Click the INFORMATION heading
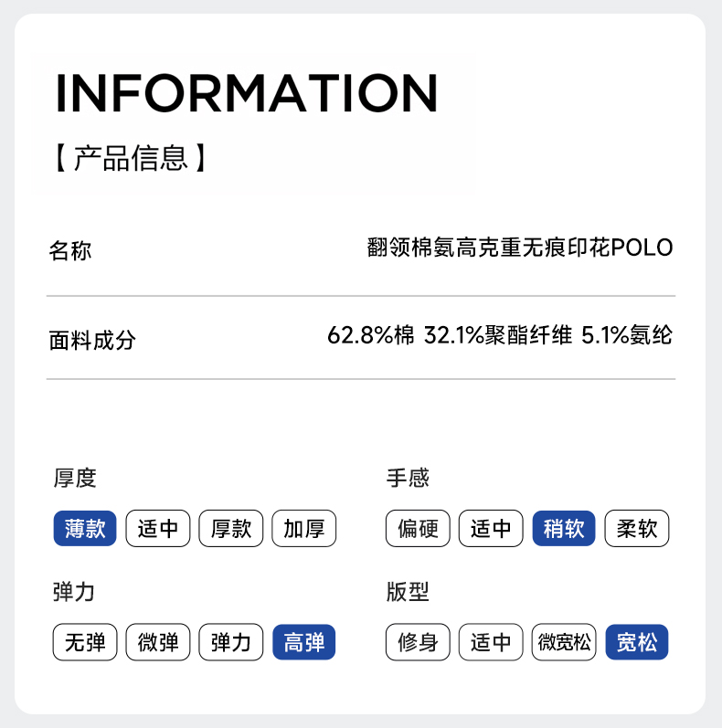This screenshot has height=728, width=722. 247,92
